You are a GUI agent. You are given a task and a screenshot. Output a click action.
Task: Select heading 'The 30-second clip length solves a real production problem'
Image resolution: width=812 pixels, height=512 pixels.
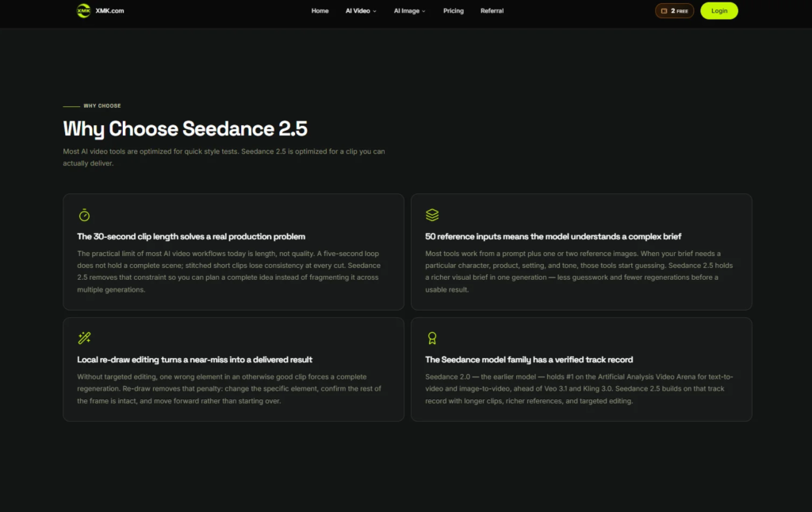point(191,237)
